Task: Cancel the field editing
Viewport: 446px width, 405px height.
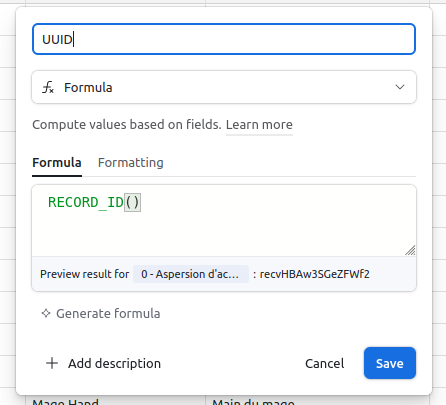Action: point(325,363)
